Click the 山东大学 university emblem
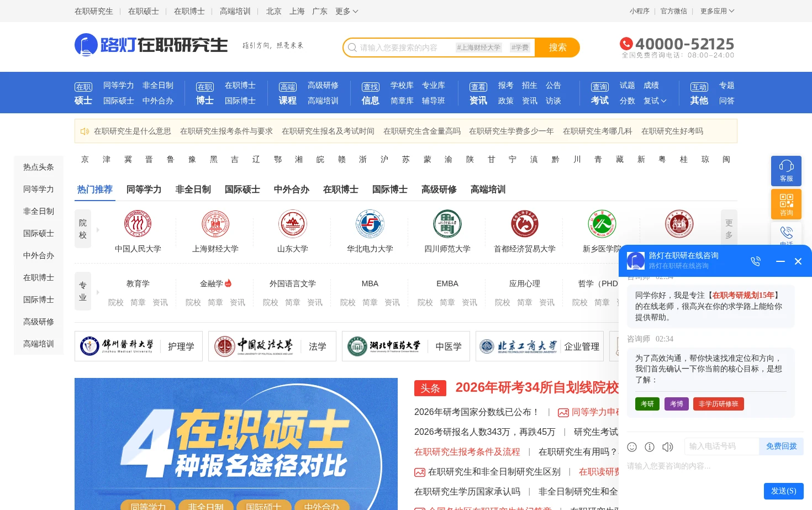812x510 pixels. 293,224
